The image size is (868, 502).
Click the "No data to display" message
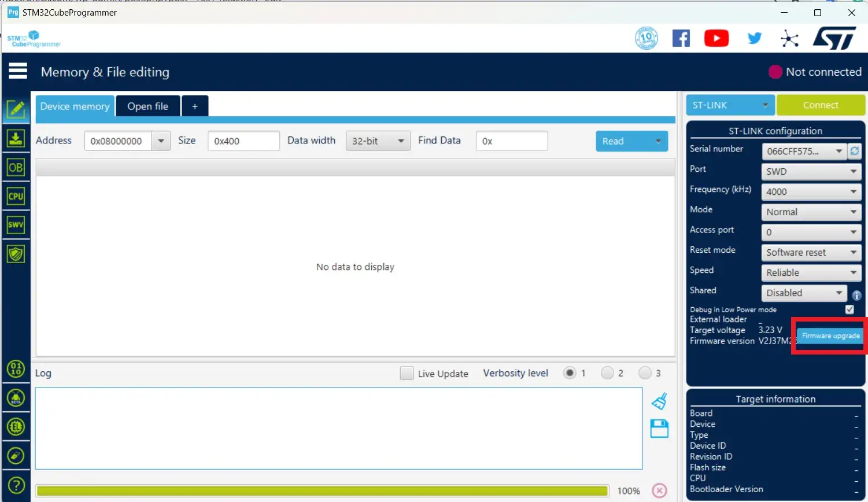[x=355, y=267]
